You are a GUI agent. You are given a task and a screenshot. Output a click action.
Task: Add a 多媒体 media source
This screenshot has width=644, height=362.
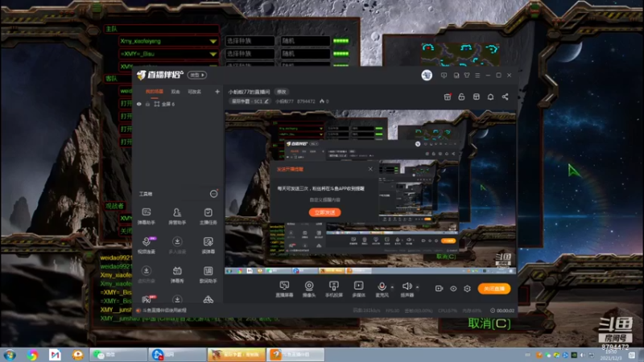pyautogui.click(x=358, y=289)
